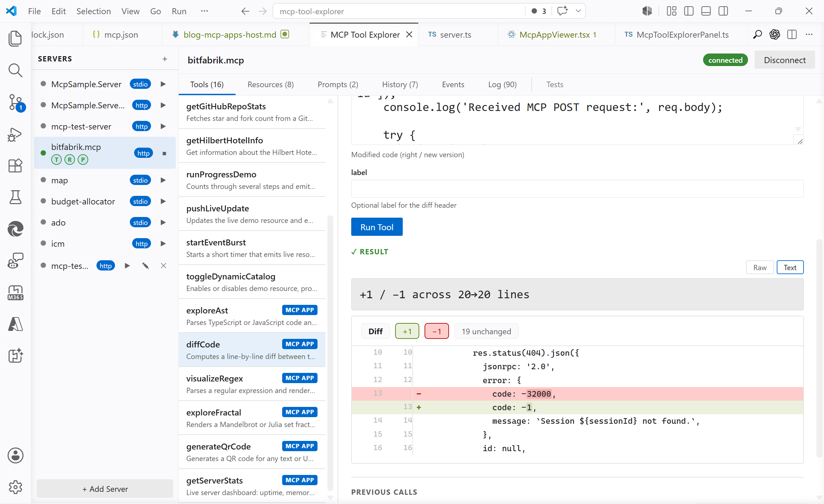Select the Diff view button
824x504 pixels.
pyautogui.click(x=375, y=331)
